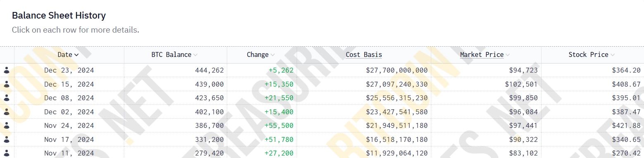
Task: Select row with $97,441 market price
Action: pos(322,126)
